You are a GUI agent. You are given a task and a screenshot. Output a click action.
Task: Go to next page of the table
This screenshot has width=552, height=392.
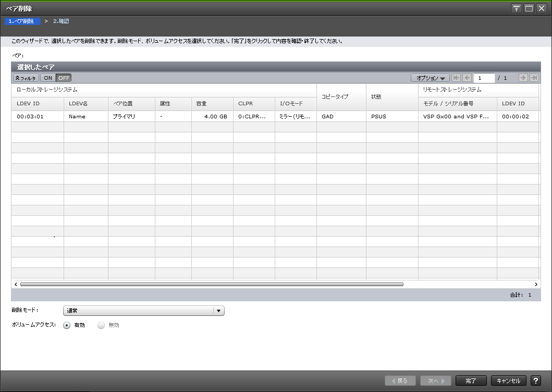point(523,78)
